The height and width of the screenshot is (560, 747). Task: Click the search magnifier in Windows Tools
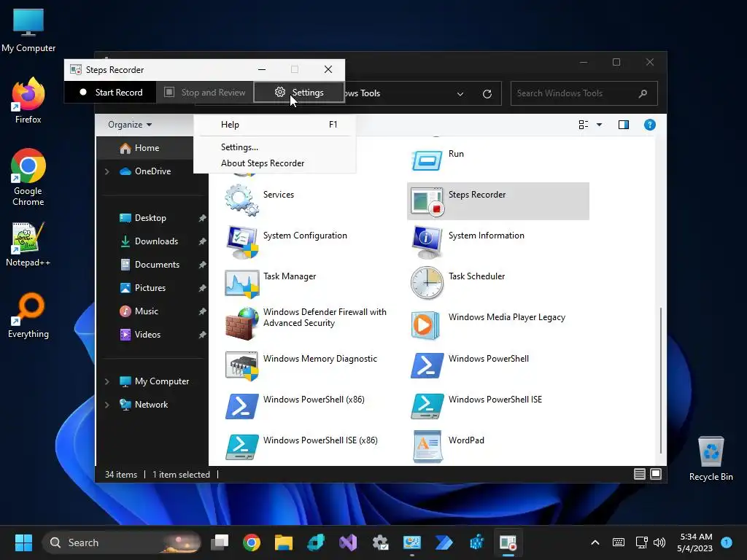coord(643,93)
